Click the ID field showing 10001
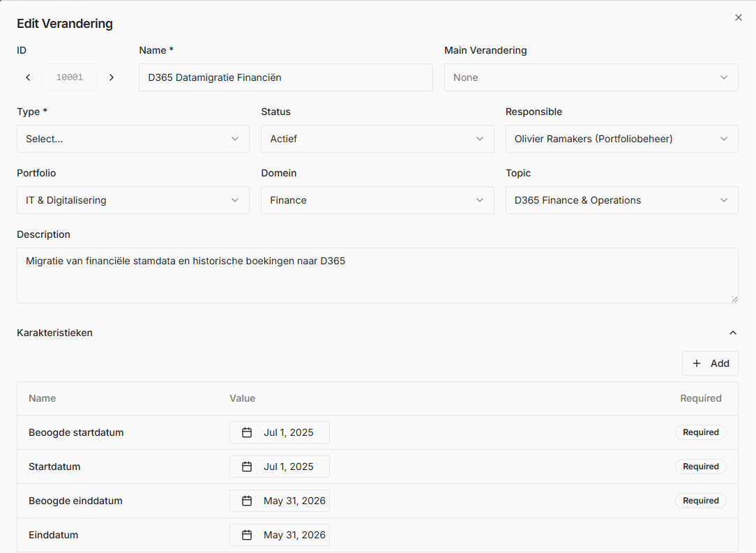The width and height of the screenshot is (756, 553). click(70, 77)
